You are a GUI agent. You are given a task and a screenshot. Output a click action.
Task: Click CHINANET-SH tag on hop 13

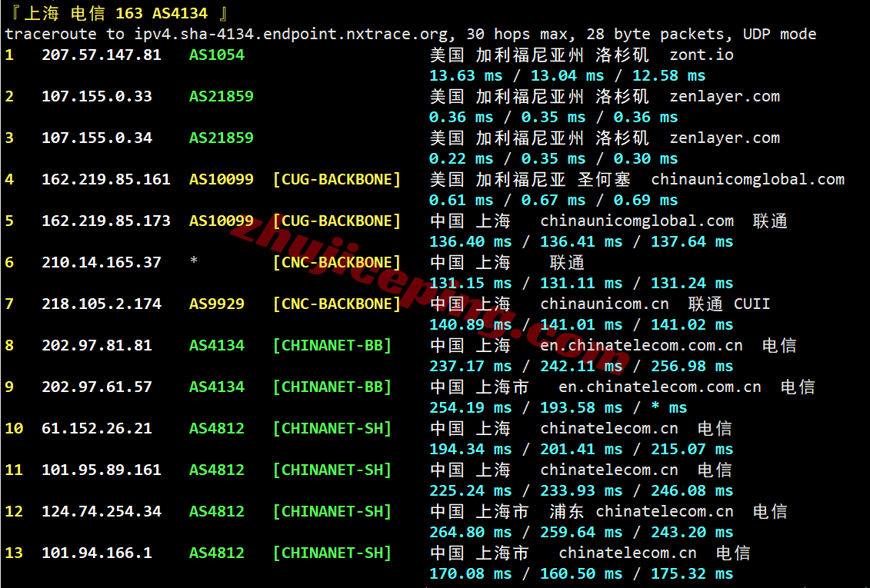click(x=332, y=553)
